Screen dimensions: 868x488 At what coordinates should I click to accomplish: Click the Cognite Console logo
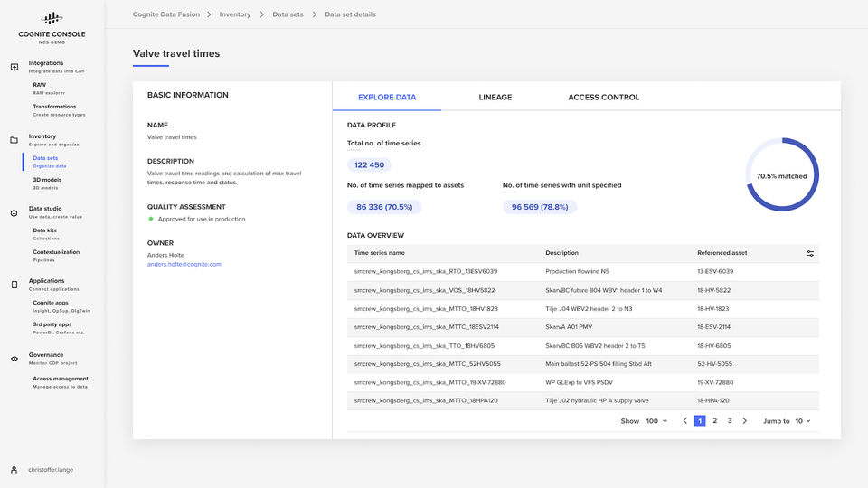pos(52,18)
